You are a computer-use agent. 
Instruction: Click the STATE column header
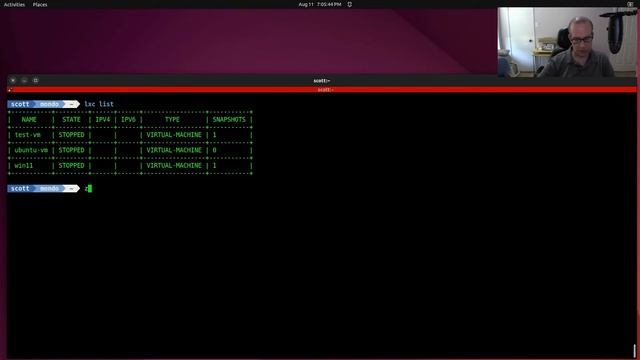[x=71, y=120]
